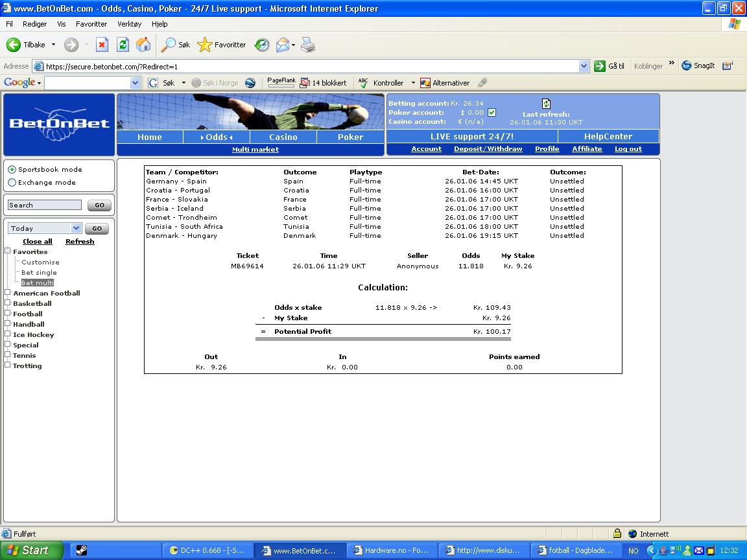Viewport: 747px width, 560px height.
Task: Click the Google toolbar globe news icon
Action: 250,83
